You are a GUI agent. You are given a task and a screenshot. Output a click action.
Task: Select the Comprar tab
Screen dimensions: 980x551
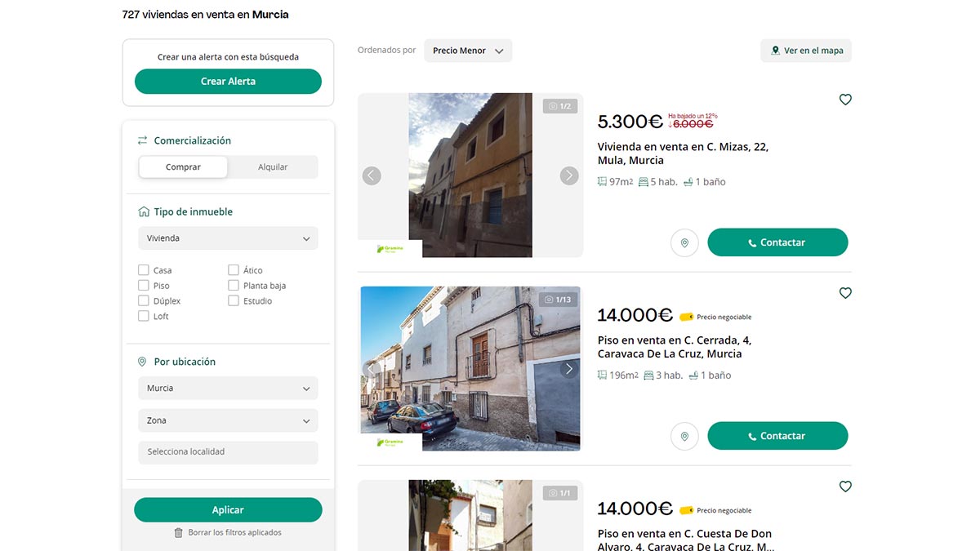[x=182, y=167]
